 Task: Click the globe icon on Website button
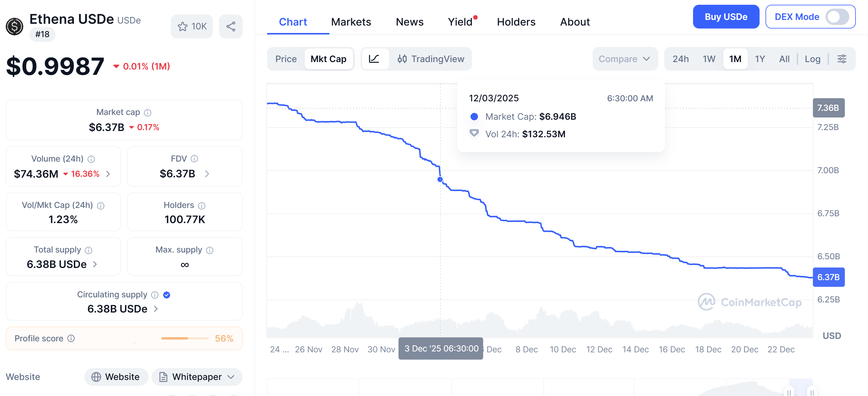pos(97,377)
